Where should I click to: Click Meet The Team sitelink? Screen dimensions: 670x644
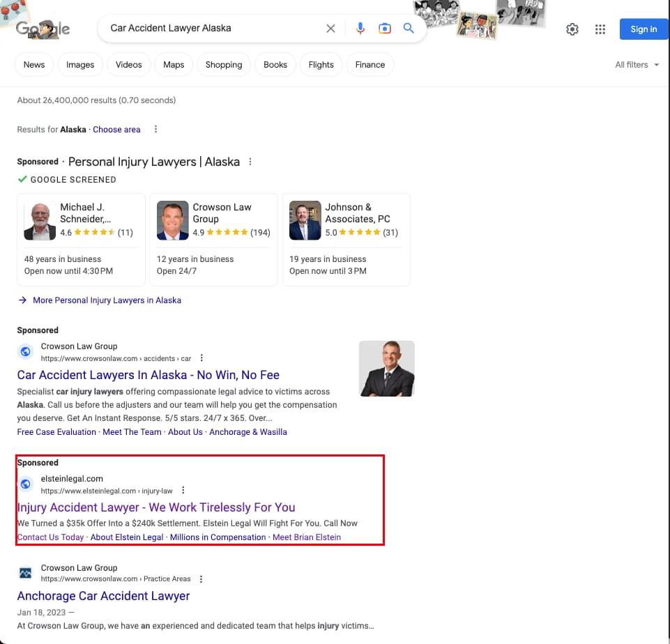tap(132, 432)
